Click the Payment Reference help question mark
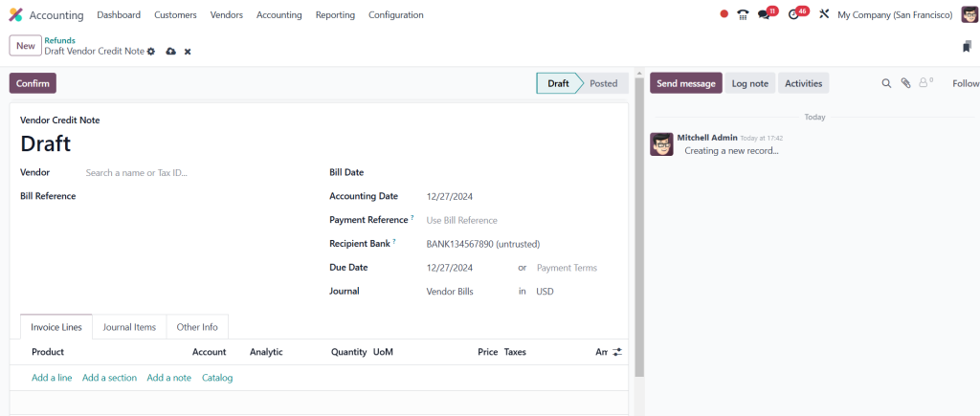980x416 pixels. coord(412,218)
